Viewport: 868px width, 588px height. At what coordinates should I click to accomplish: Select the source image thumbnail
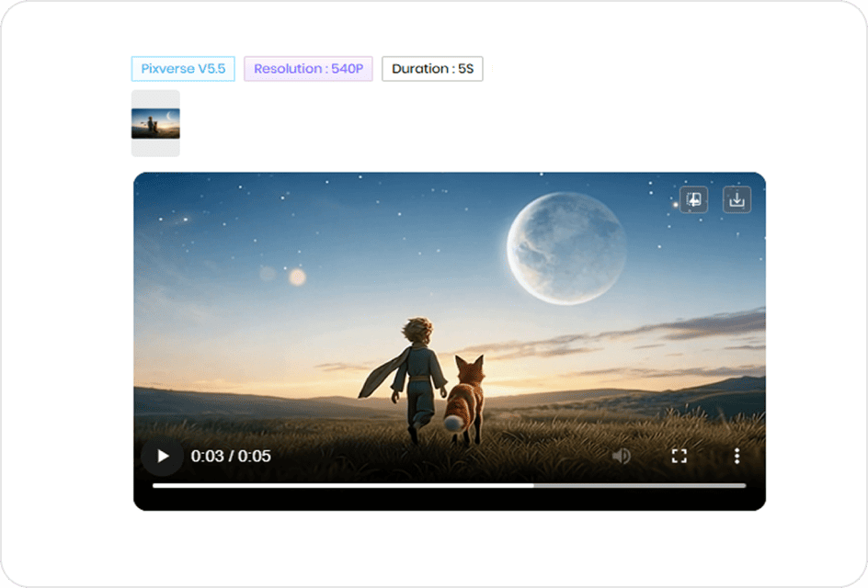[155, 122]
